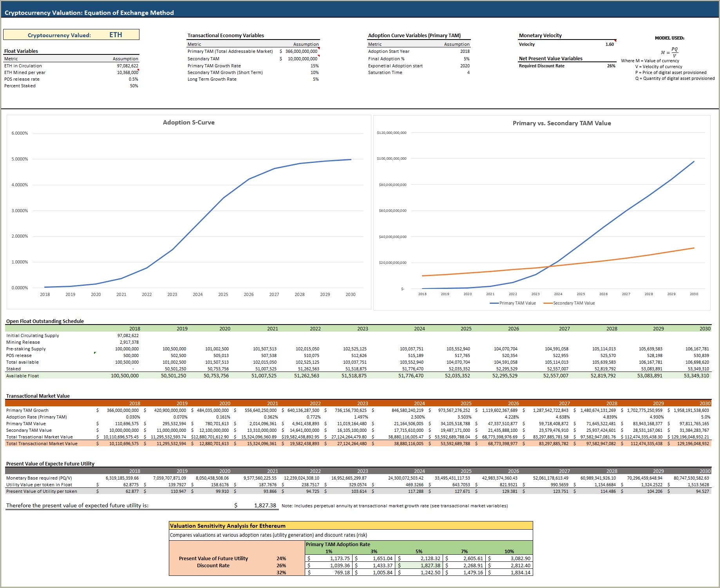Select Staked 2019 value 50,501,250
The image size is (720, 588).
(x=175, y=369)
